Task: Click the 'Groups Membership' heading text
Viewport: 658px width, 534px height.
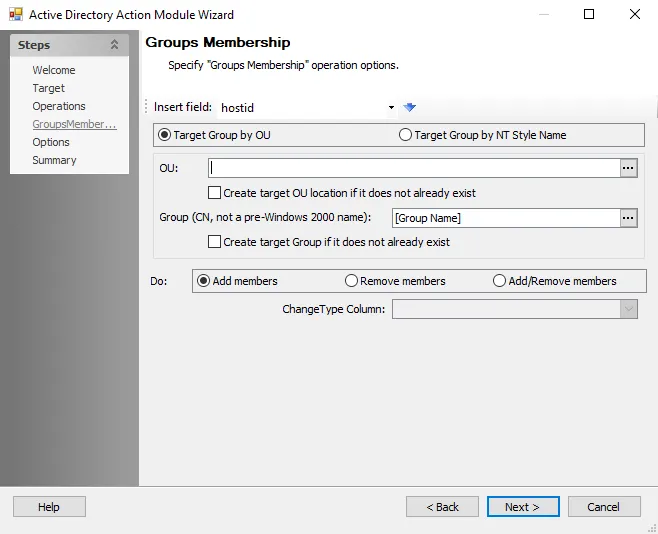Action: coord(218,42)
